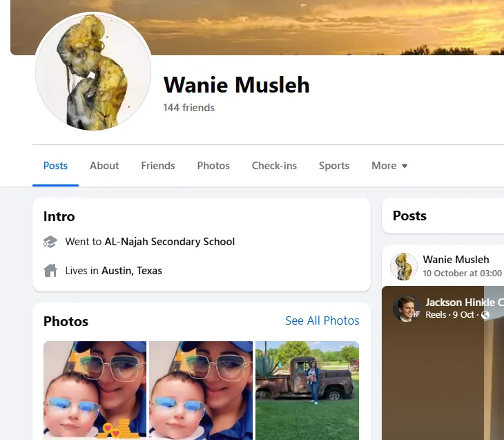
Task: Switch to the About tab
Action: [x=104, y=166]
